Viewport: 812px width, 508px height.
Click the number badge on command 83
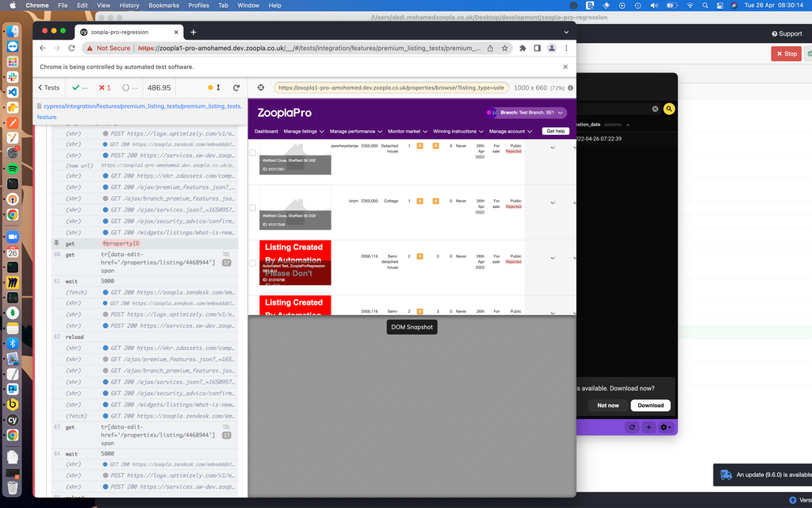pyautogui.click(x=226, y=436)
